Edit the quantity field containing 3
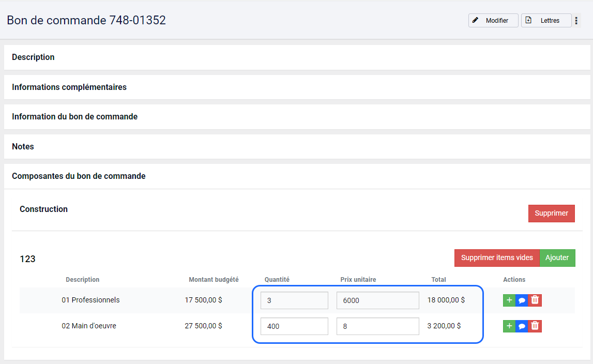The width and height of the screenshot is (593, 364). point(294,300)
